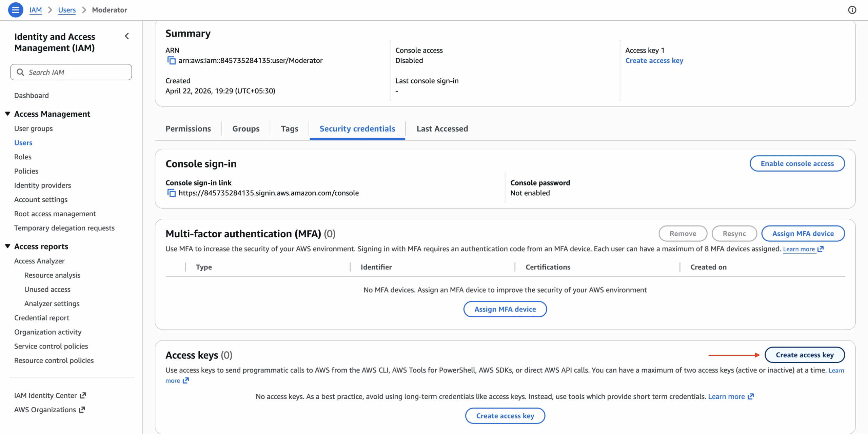Switch to the Groups tab
The width and height of the screenshot is (868, 434).
coord(246,129)
